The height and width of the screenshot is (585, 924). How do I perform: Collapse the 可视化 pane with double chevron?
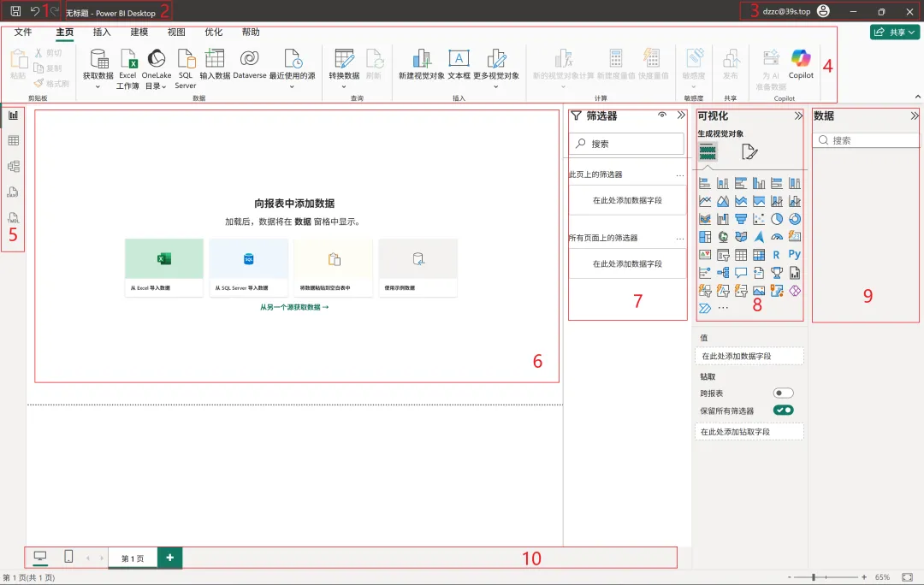point(798,116)
